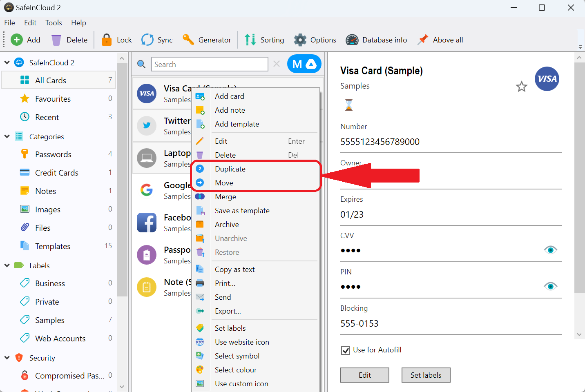Click the Sync toolbar icon

[x=147, y=40]
